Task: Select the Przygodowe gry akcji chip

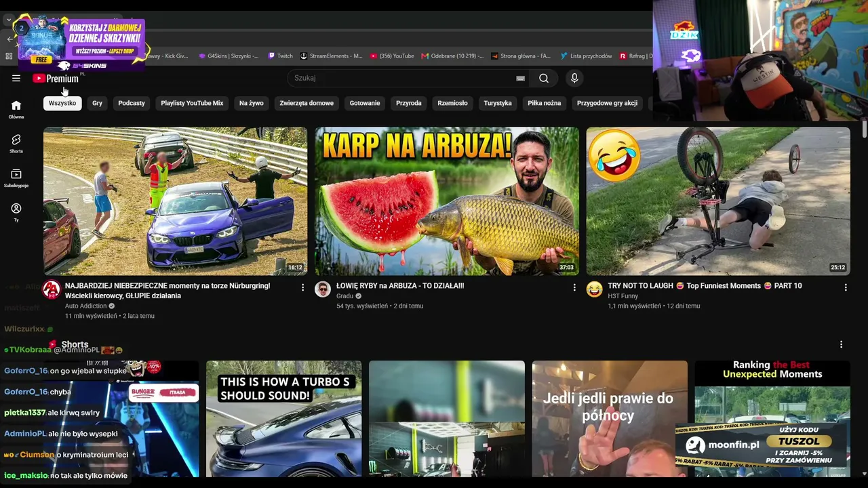Action: 608,103
